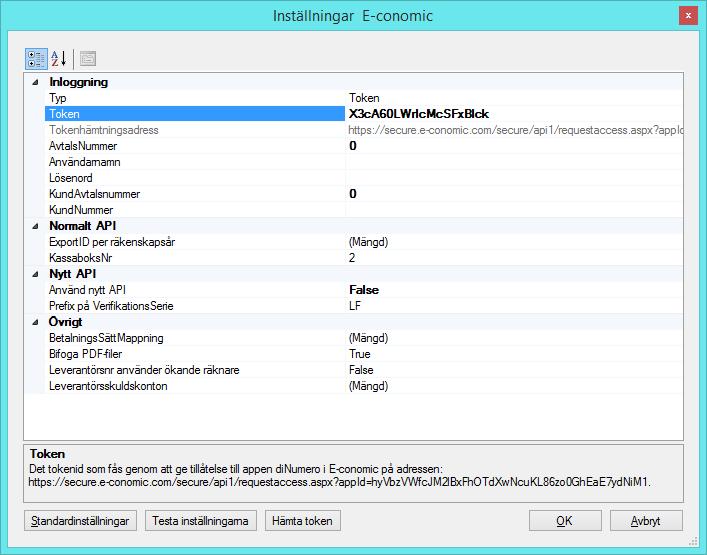Select the KundNummer property row
The width and height of the screenshot is (707, 555).
pos(364,210)
